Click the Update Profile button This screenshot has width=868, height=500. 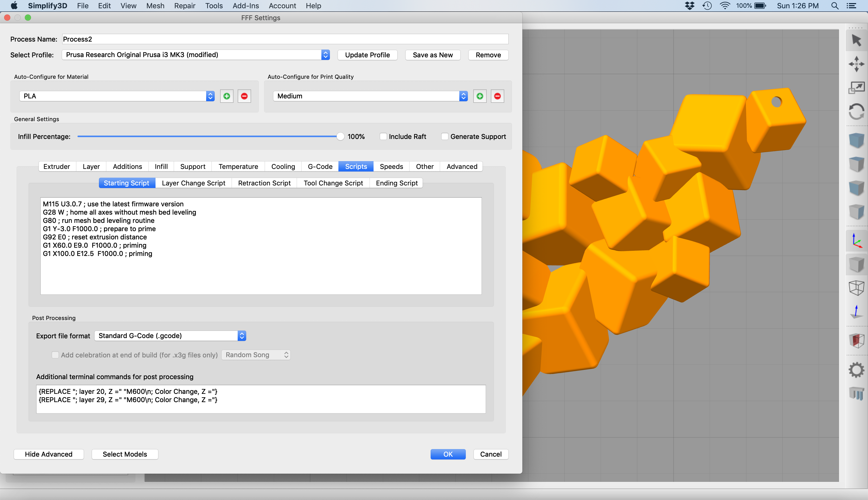click(x=367, y=55)
